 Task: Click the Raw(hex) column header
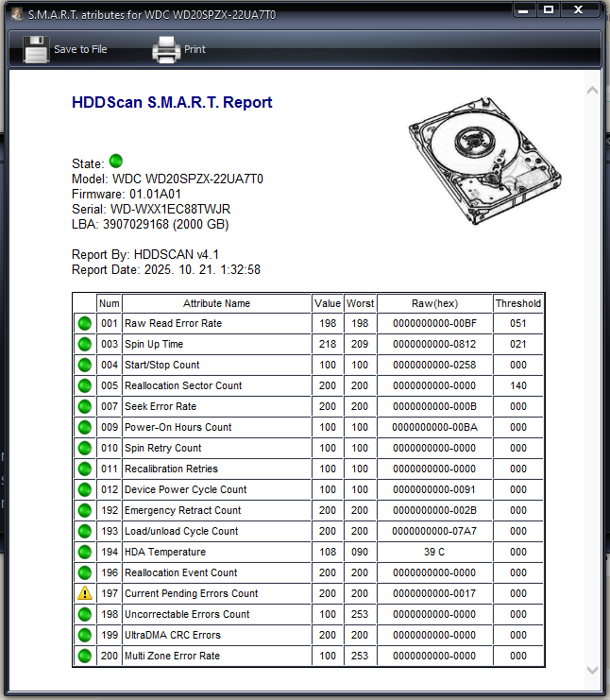[x=434, y=303]
